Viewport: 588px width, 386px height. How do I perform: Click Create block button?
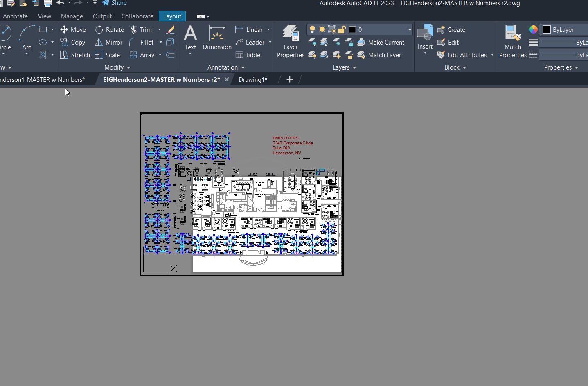pyautogui.click(x=451, y=29)
